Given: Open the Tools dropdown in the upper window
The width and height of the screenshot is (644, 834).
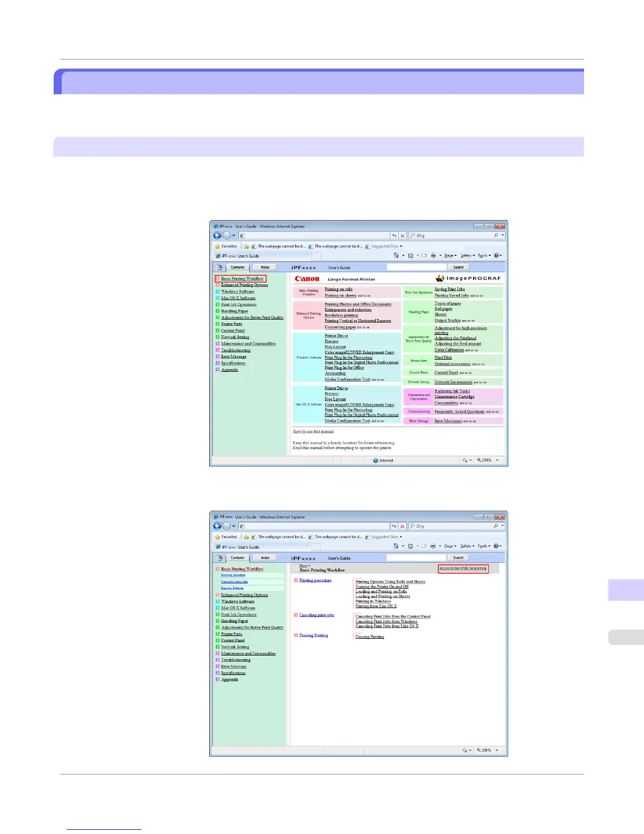Looking at the screenshot, I should 484,255.
